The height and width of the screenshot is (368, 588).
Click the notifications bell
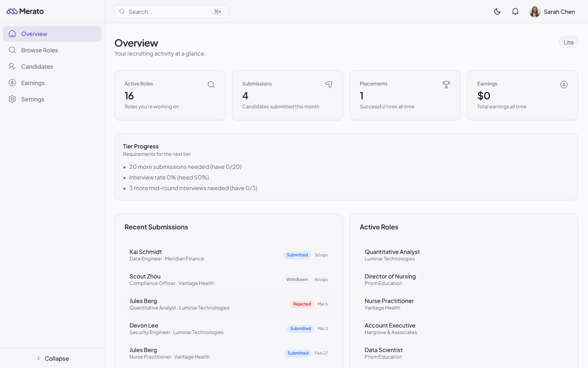(515, 11)
